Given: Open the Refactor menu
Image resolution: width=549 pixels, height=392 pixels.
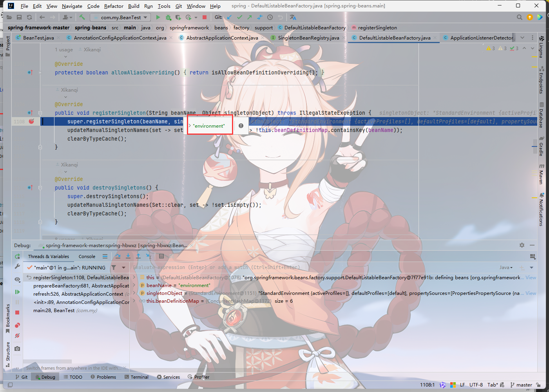Looking at the screenshot, I should click(x=114, y=6).
